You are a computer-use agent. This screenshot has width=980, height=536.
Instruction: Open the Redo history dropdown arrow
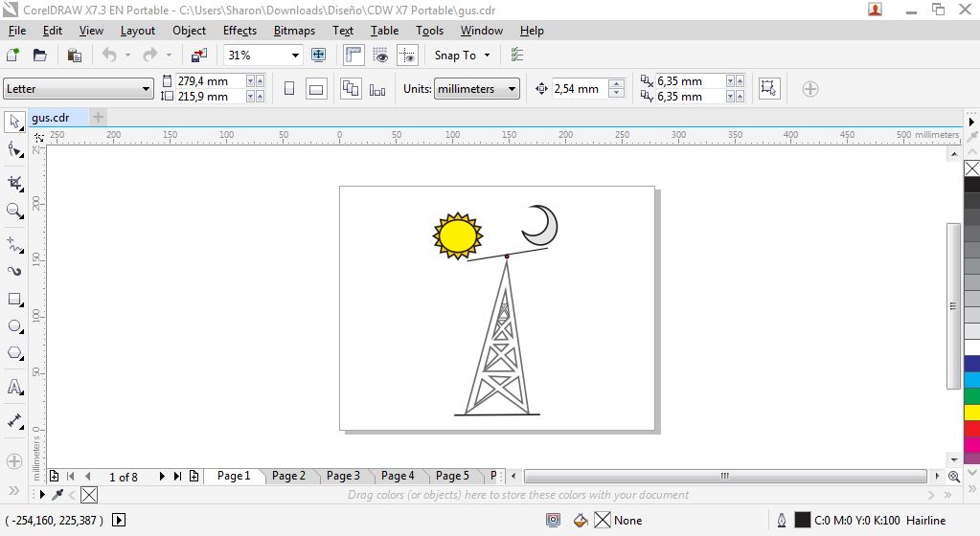(169, 55)
